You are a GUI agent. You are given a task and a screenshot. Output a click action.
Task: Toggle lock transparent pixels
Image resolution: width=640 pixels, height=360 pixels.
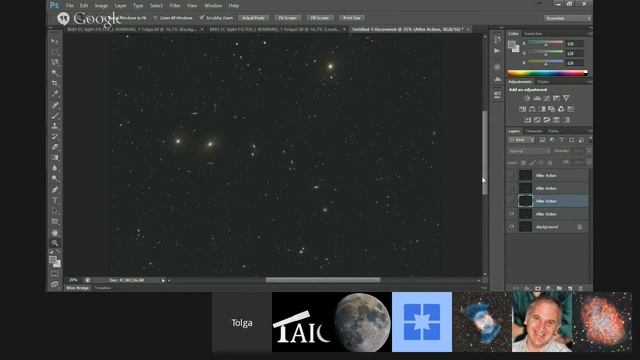click(523, 162)
